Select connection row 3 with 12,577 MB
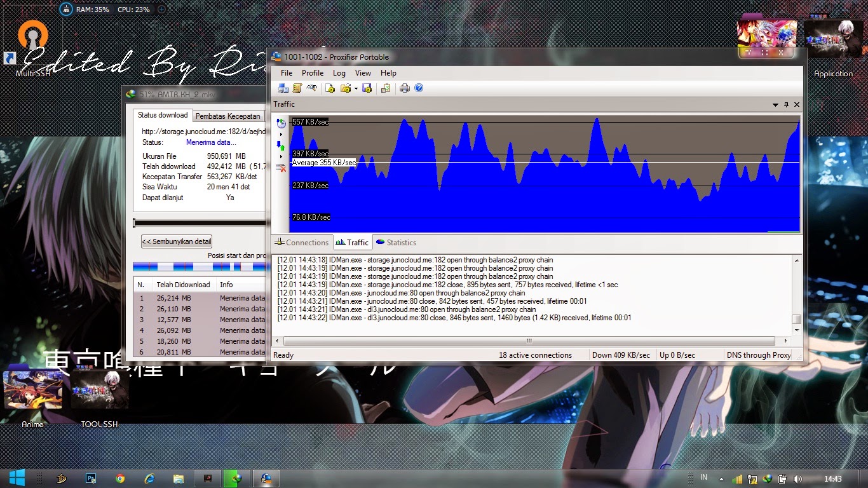The height and width of the screenshot is (488, 868). [200, 320]
